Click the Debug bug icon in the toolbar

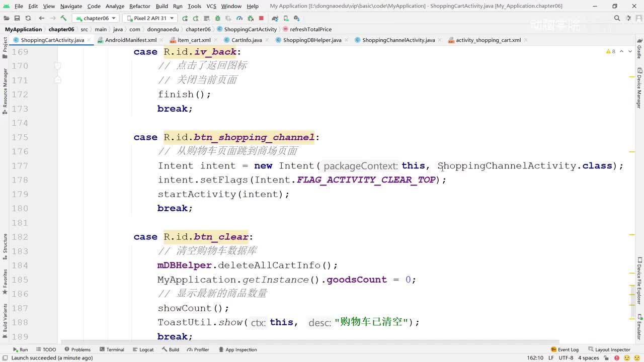coord(217,18)
